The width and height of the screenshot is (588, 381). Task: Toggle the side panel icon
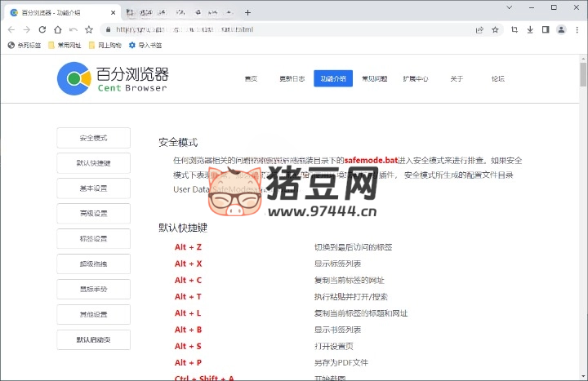tap(545, 29)
